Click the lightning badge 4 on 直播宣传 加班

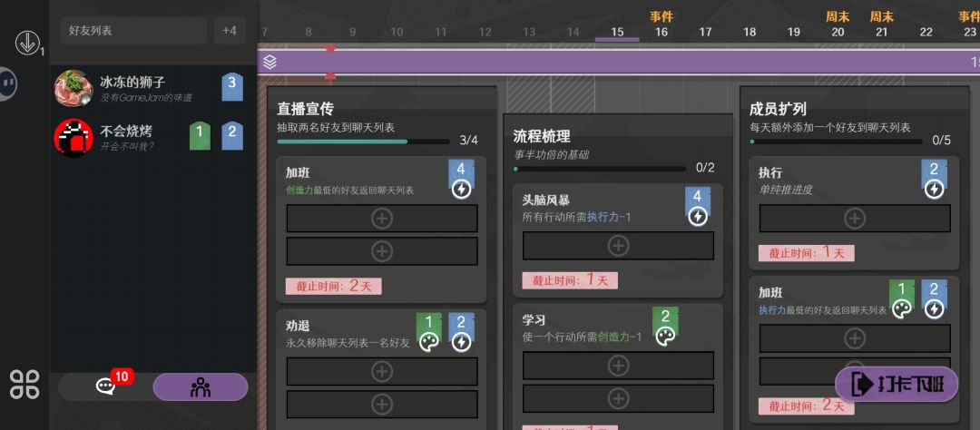(x=461, y=180)
